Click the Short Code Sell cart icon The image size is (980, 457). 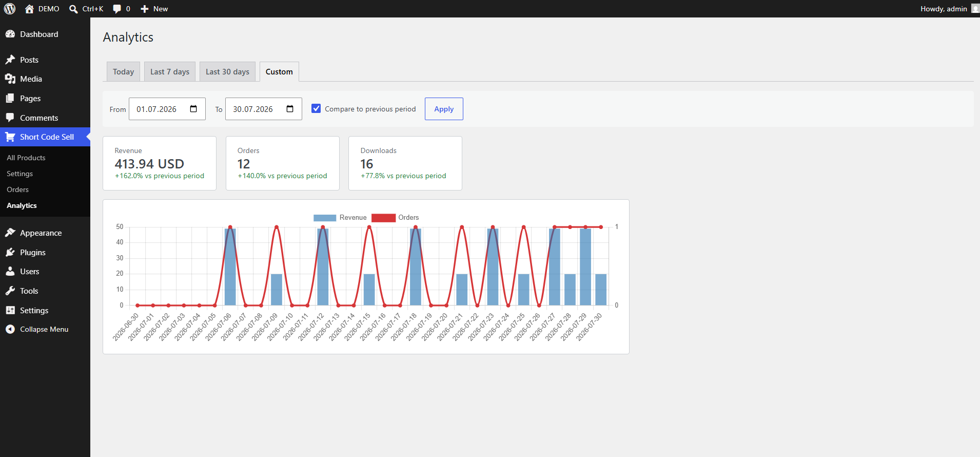click(x=10, y=137)
